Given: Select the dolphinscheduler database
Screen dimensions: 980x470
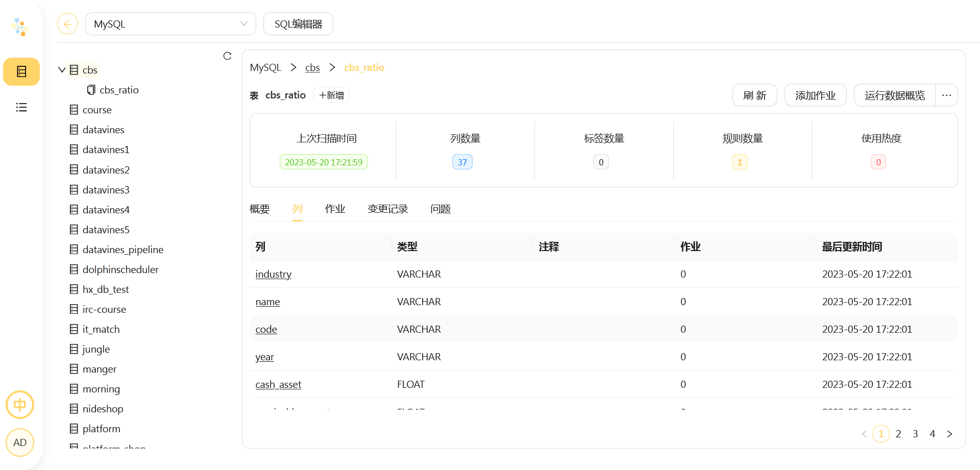Looking at the screenshot, I should pyautogui.click(x=120, y=269).
